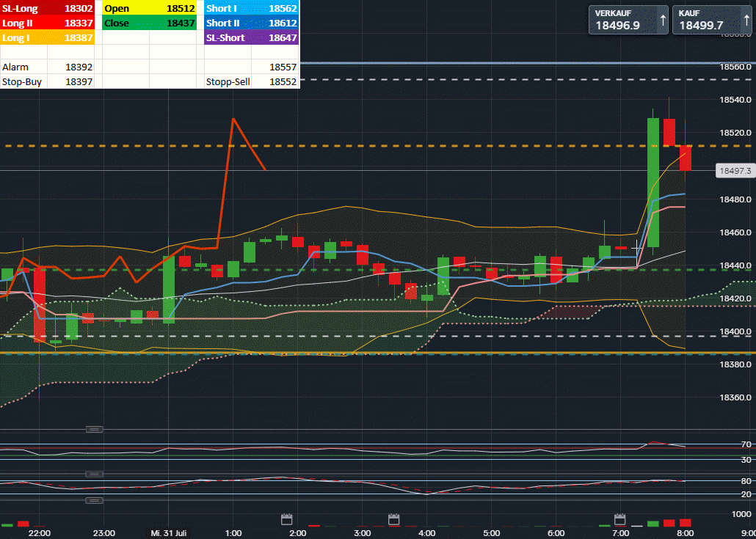
Task: Click the KAUF buy price button
Action: point(703,21)
